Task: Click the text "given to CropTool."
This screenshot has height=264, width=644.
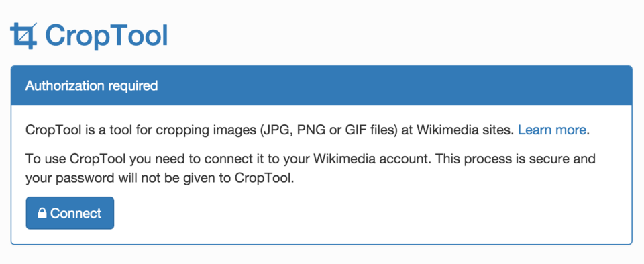Action: click(254, 179)
